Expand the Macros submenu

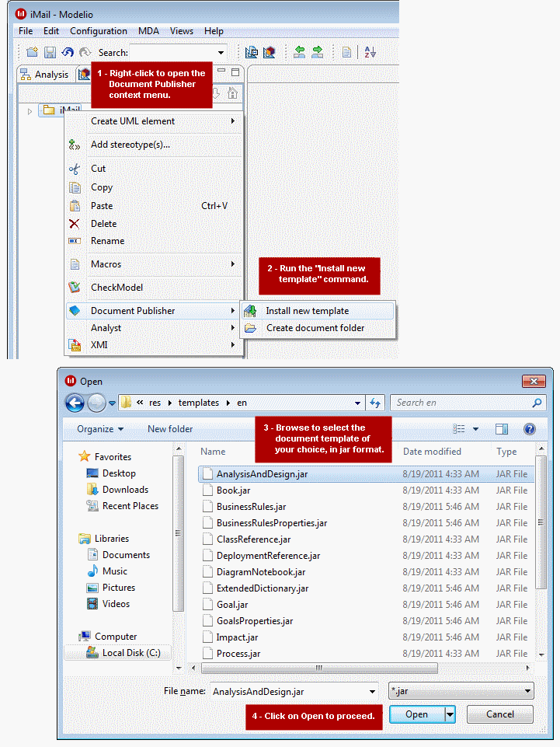point(153,264)
